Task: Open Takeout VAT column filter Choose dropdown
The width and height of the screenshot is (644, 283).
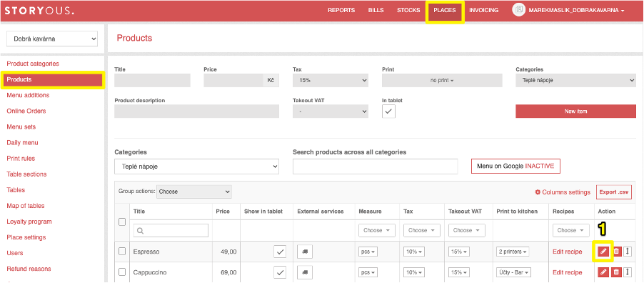Action: point(466,230)
